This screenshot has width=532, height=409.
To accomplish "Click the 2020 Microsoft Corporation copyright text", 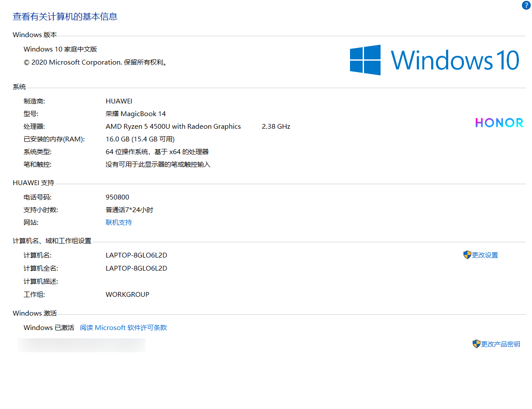I will pos(96,62).
